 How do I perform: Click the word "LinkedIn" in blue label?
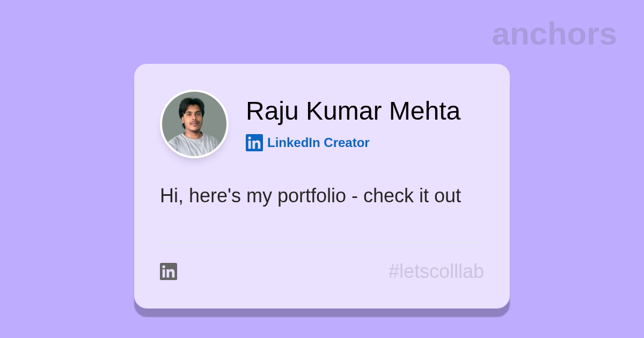tap(294, 143)
